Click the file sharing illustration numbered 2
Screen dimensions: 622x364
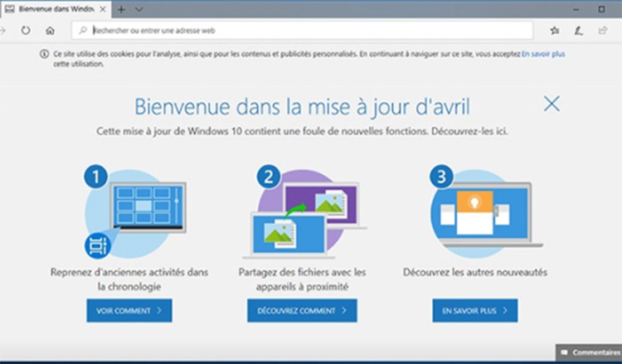(304, 212)
